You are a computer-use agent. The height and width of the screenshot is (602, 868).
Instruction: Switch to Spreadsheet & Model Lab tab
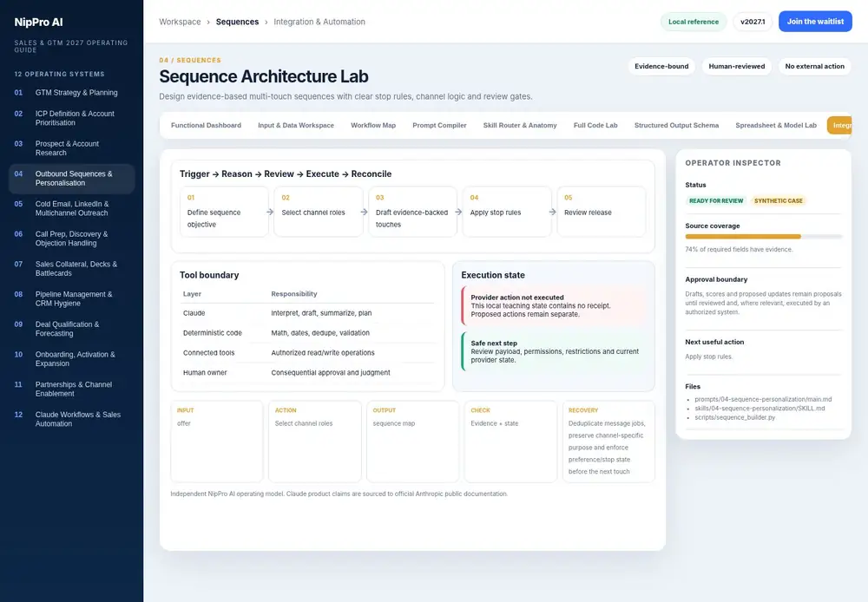pos(775,126)
